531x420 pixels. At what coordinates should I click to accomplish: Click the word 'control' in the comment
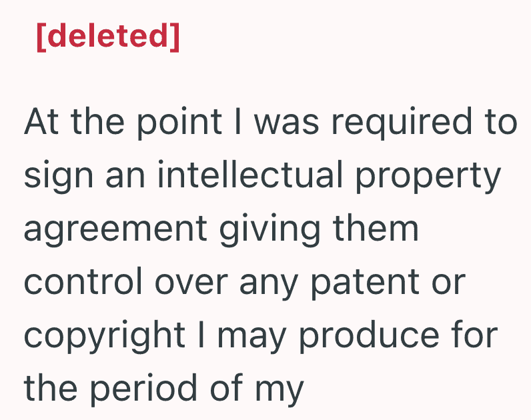[x=83, y=281]
